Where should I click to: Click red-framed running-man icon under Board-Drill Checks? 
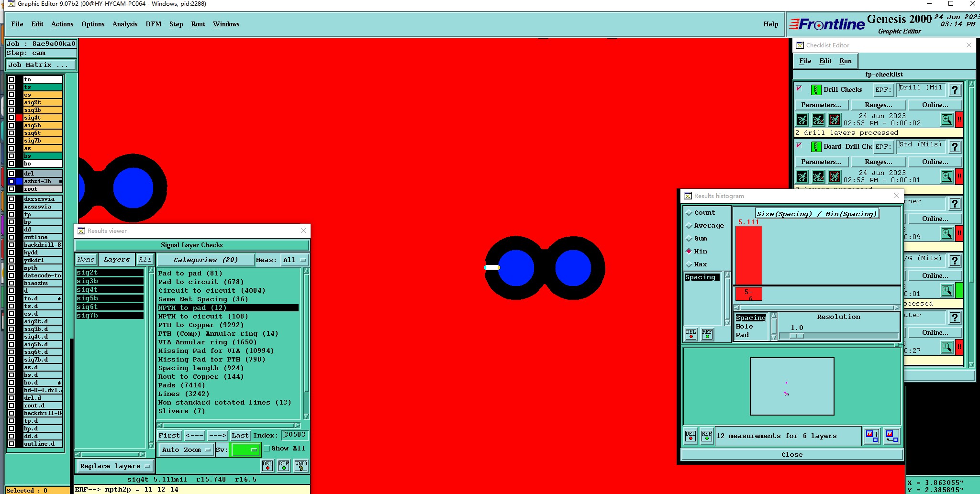click(x=835, y=176)
